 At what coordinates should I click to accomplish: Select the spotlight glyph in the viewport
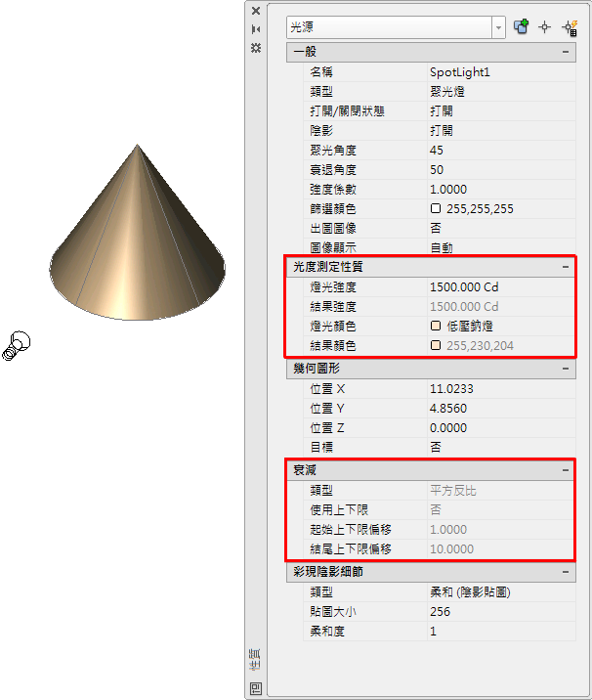16,345
